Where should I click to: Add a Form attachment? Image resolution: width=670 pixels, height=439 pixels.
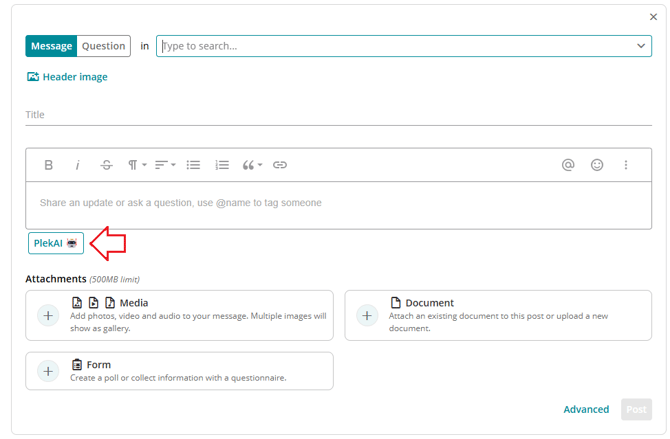pos(179,371)
